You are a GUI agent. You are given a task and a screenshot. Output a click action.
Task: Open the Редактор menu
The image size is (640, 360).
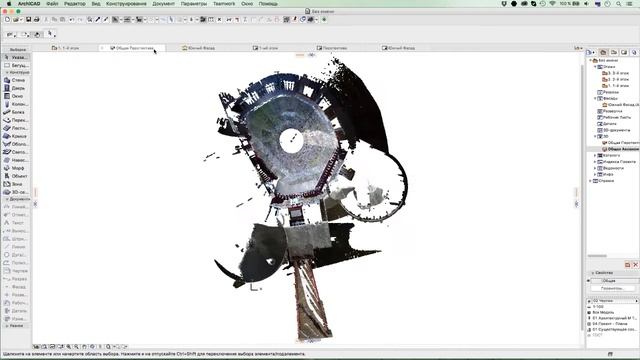click(75, 4)
